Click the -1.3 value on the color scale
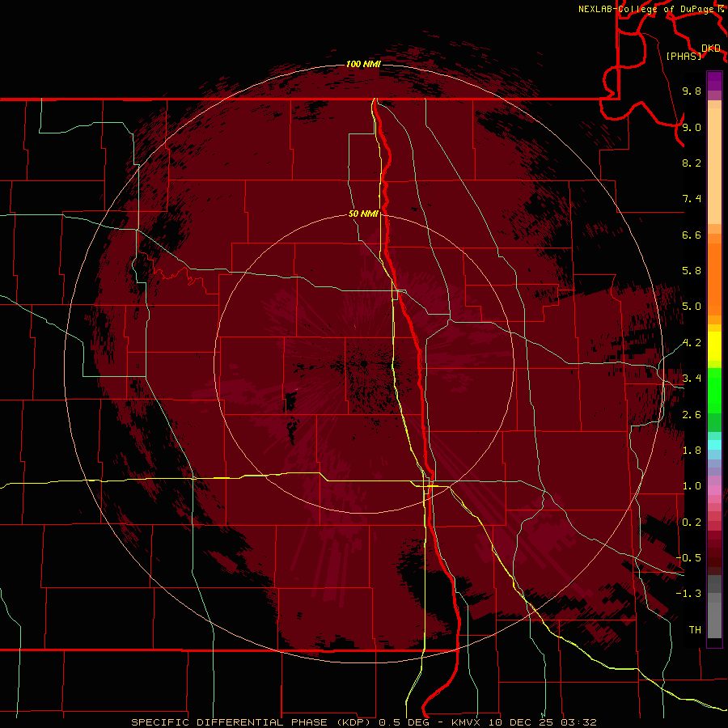The width and height of the screenshot is (728, 728). pyautogui.click(x=688, y=594)
